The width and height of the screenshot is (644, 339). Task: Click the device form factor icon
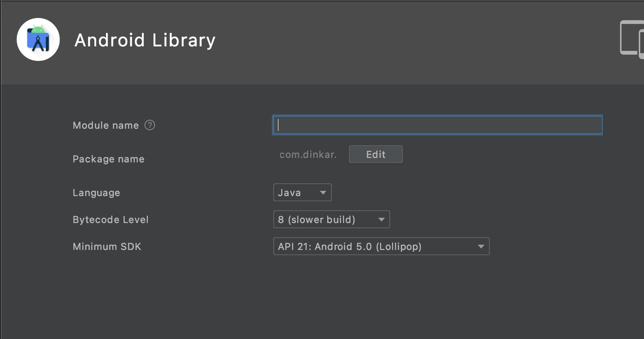[x=632, y=39]
